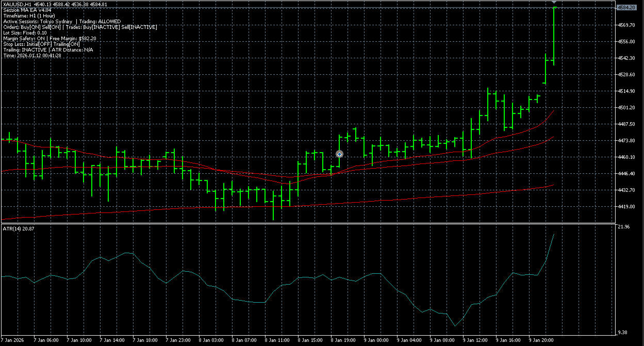Click the '9 Jan 04:00' time axis label
644x346 pixels.
tap(409, 340)
